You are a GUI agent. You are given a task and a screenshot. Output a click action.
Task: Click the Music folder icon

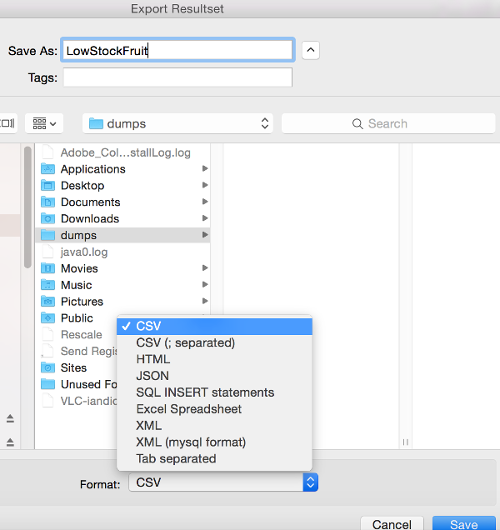pyautogui.click(x=48, y=285)
